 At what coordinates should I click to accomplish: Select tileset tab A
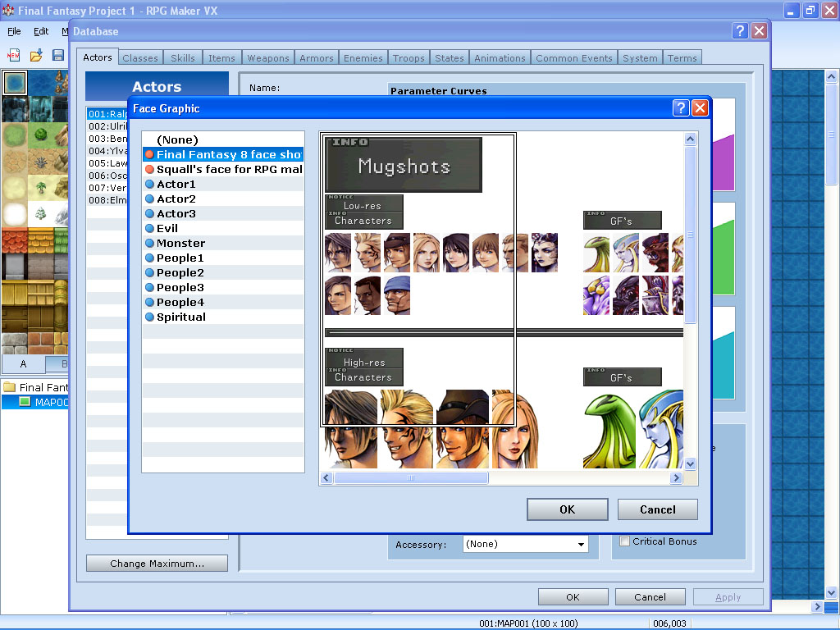point(23,363)
